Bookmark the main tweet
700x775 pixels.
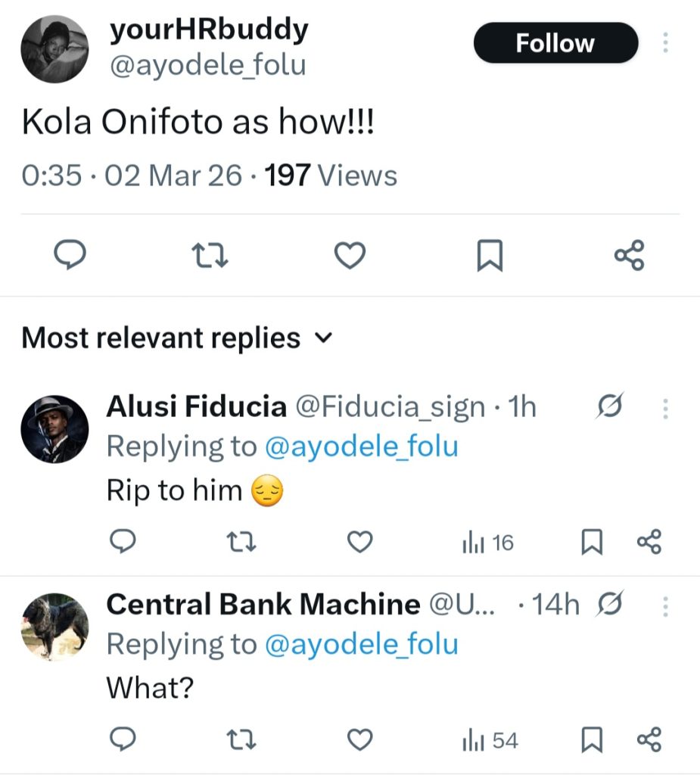pos(489,256)
